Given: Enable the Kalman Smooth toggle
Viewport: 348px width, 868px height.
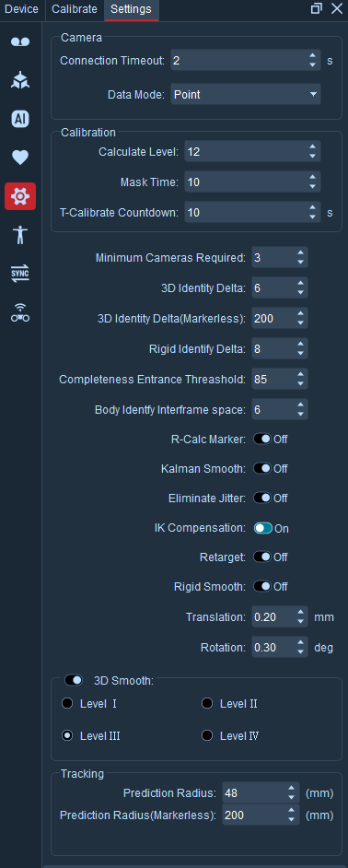Looking at the screenshot, I should (262, 468).
